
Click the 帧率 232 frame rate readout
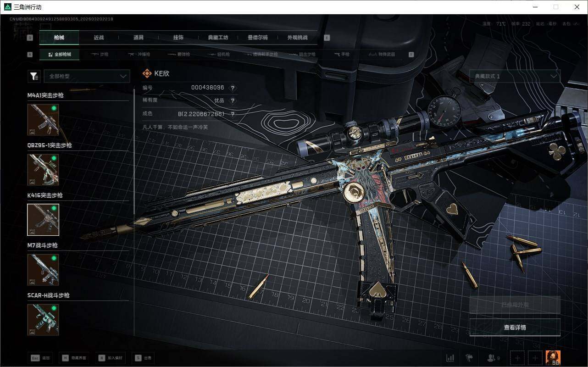click(x=521, y=24)
